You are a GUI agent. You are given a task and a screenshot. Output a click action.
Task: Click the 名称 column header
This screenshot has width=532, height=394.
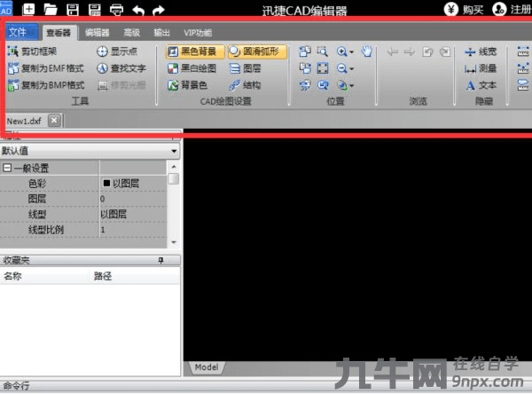[44, 276]
